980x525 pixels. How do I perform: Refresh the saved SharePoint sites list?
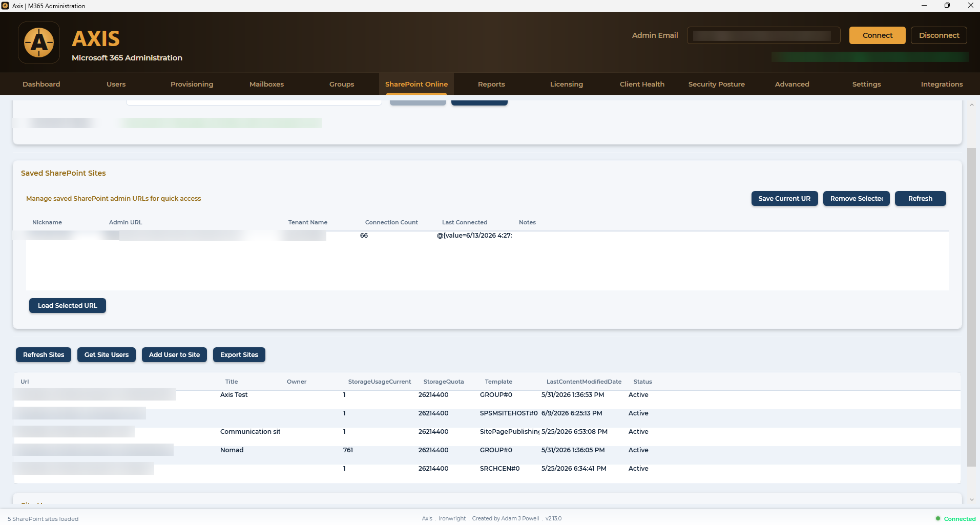click(x=920, y=199)
